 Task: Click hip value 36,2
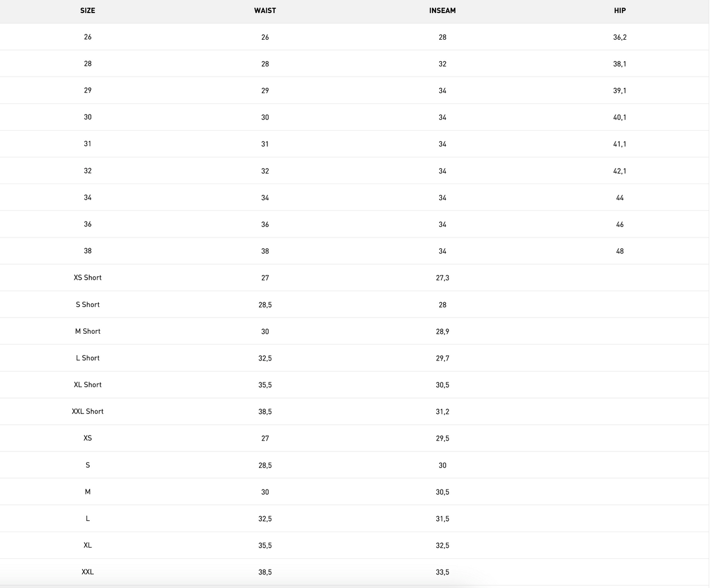[x=620, y=37]
